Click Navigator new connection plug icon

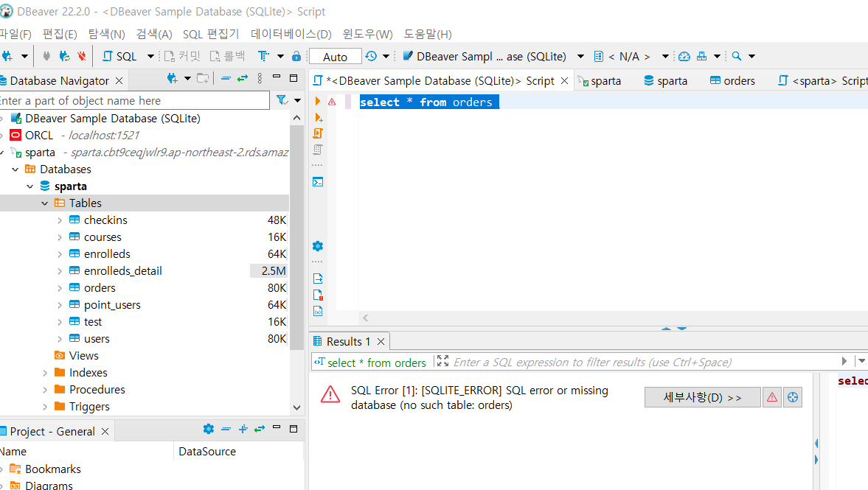172,79
